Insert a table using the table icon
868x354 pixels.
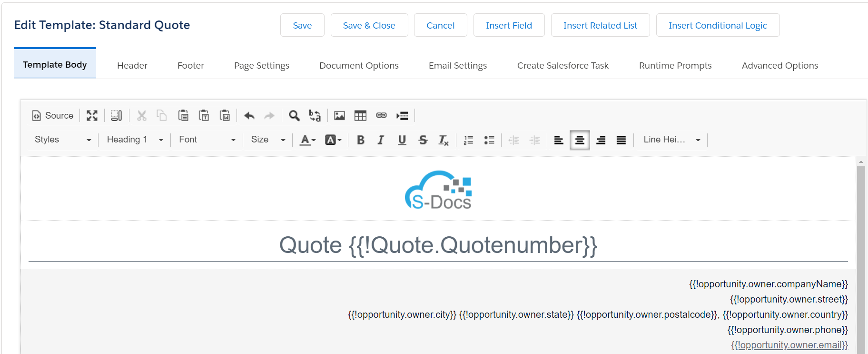point(361,116)
